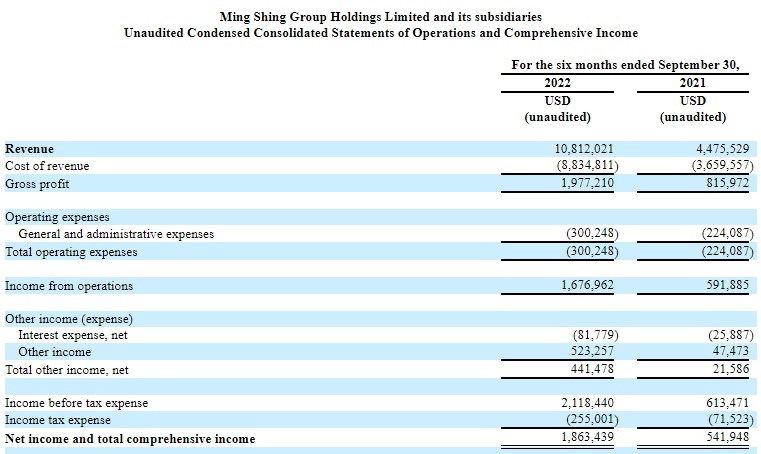Click the Total operating expenses label
Image resolution: width=761 pixels, height=454 pixels.
click(x=71, y=252)
